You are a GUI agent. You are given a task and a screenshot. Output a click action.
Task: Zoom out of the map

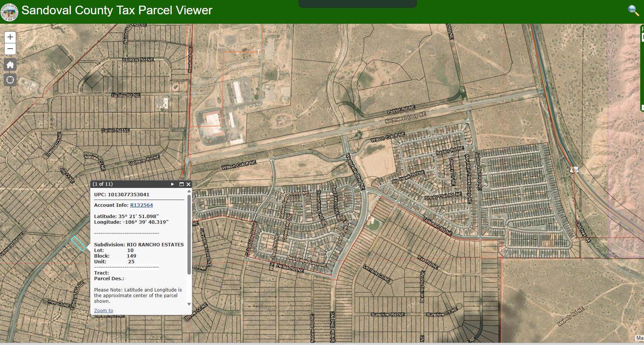(x=10, y=49)
